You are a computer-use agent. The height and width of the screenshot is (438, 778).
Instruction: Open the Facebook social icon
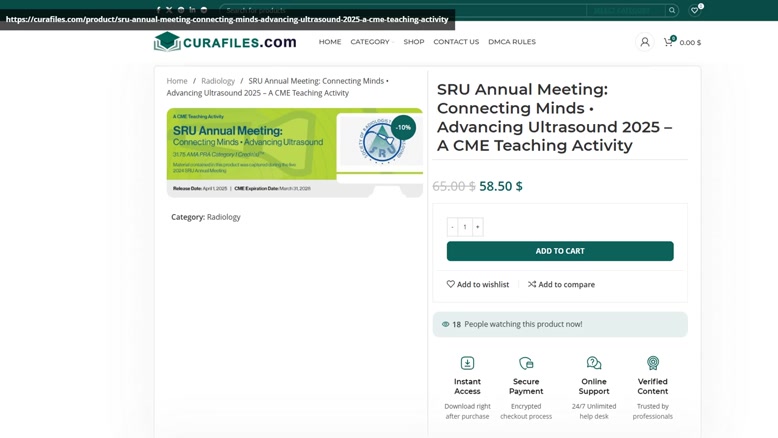pyautogui.click(x=158, y=10)
